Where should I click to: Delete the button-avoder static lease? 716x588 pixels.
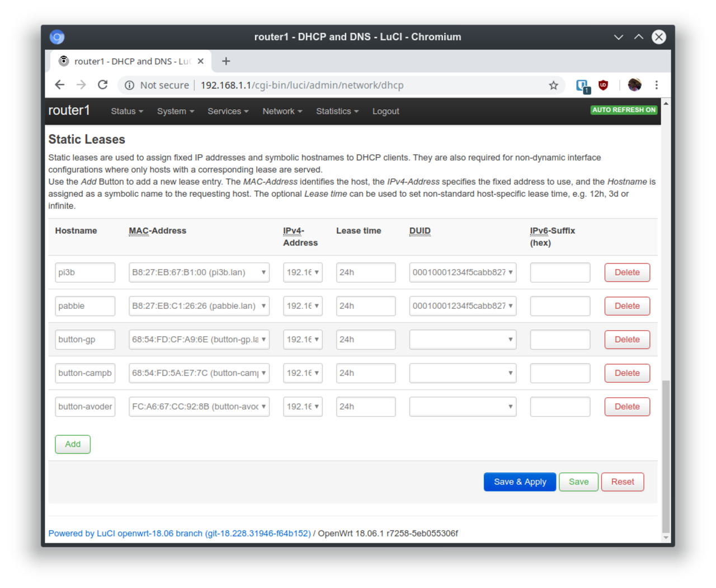pos(627,407)
